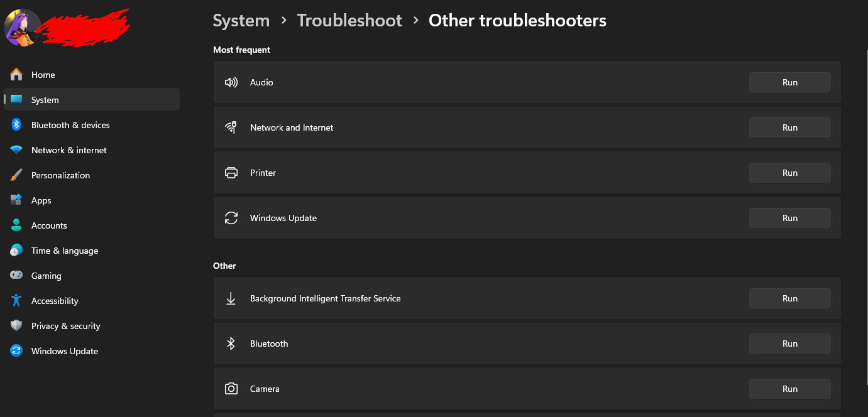Screen dimensions: 868x417
Task: Click the Camera row label
Action: tap(265, 389)
